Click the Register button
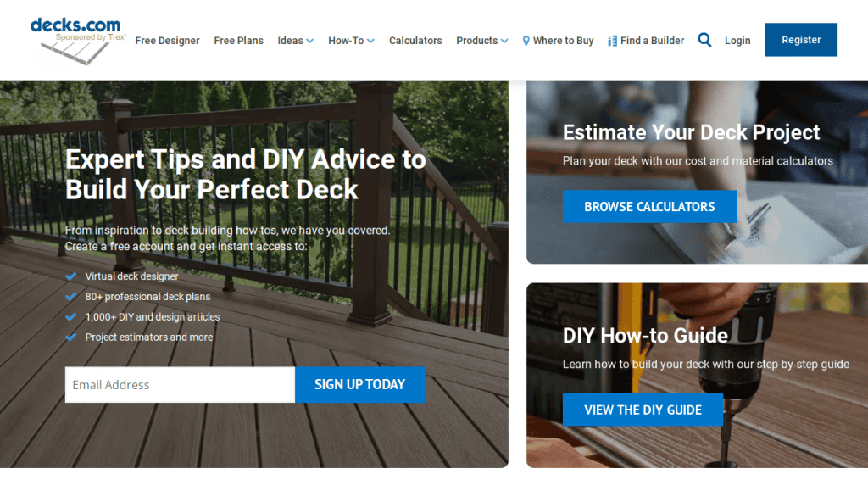Screen dimensions: 868x502 pos(801,40)
